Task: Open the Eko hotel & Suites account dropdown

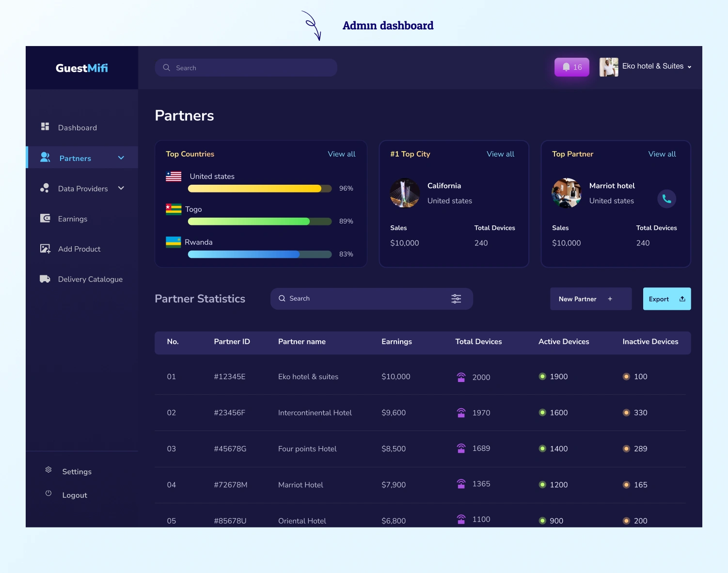Action: pos(689,67)
